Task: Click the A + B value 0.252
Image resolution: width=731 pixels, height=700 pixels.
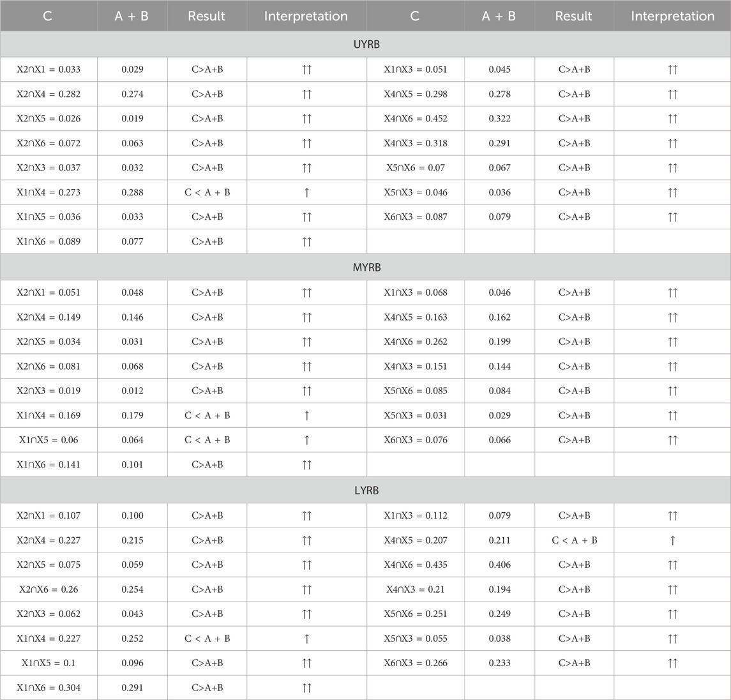Action: point(132,639)
